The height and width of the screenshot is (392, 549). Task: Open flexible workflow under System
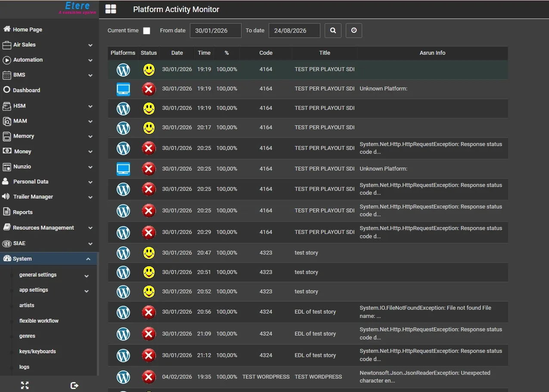[39, 321]
